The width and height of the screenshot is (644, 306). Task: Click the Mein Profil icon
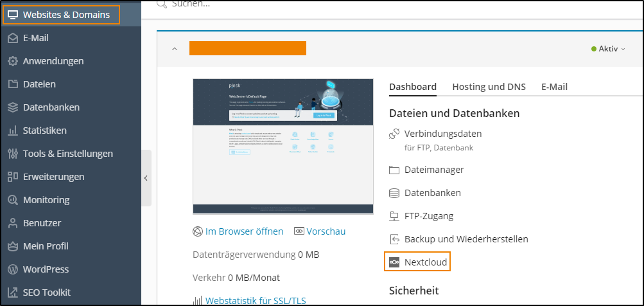pos(13,246)
